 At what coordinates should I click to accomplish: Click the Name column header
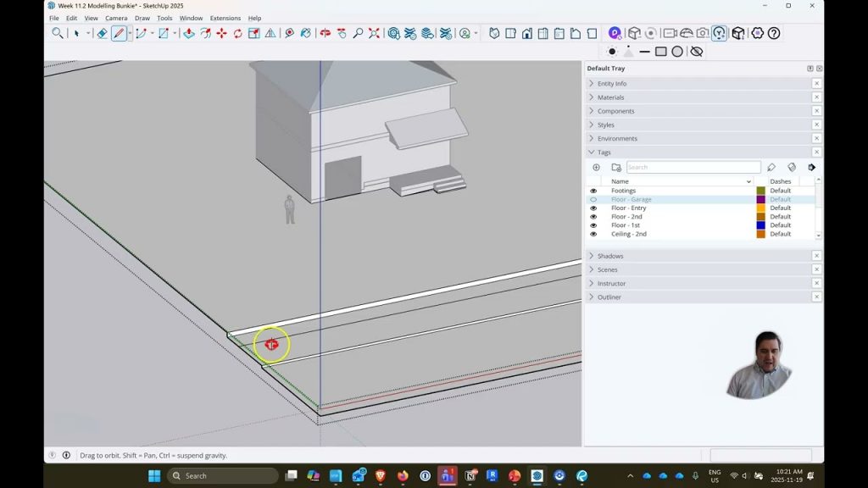point(620,181)
